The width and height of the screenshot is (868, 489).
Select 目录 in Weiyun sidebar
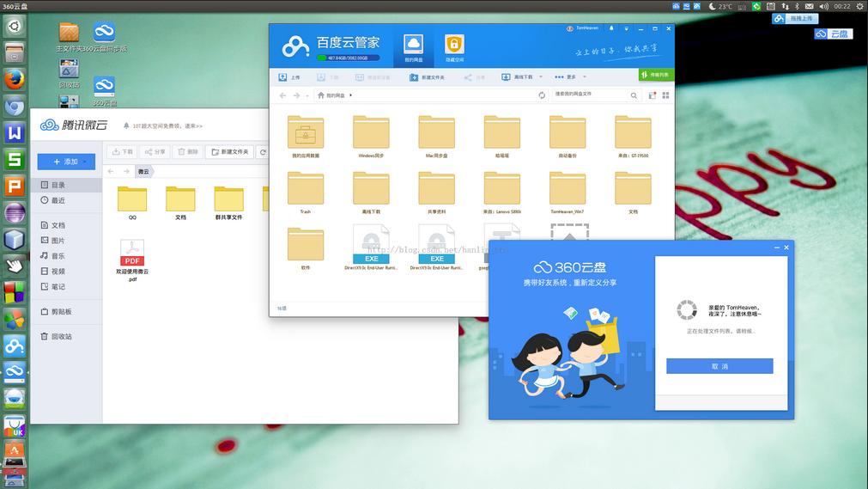66,185
